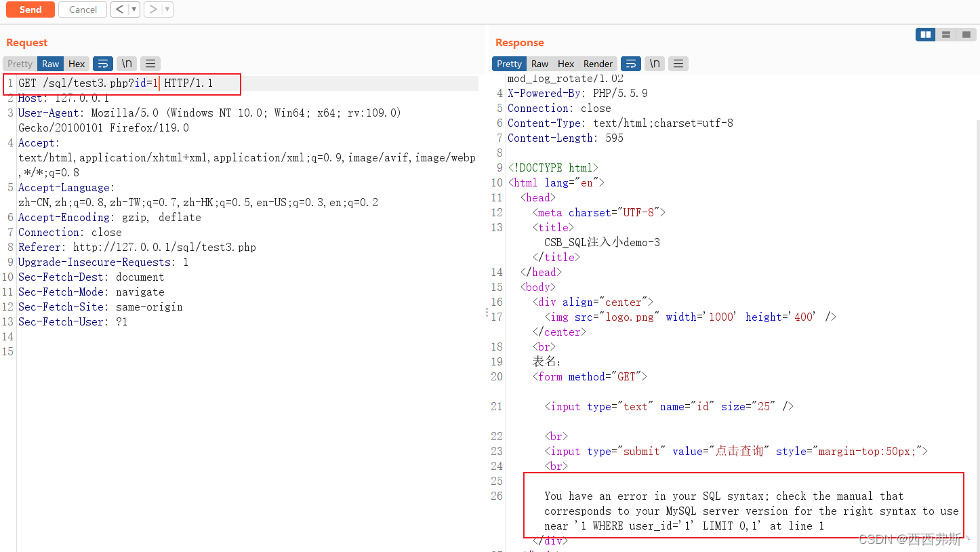The image size is (980, 552).
Task: Click the orange Send button
Action: click(x=30, y=9)
